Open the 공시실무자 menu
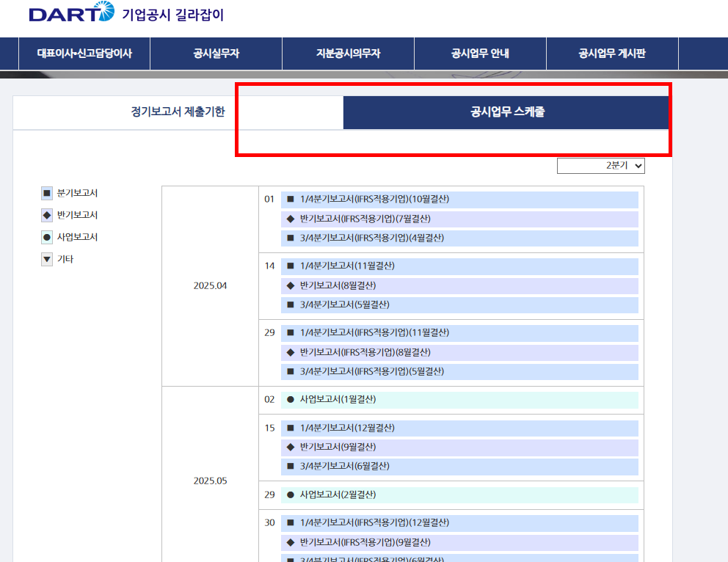This screenshot has width=728, height=562. click(216, 53)
